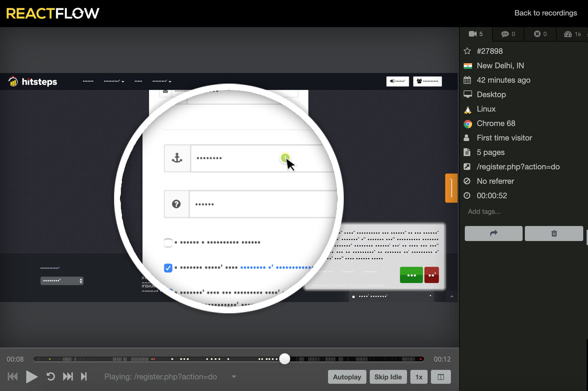This screenshot has height=391, width=588.
Task: Jump to previous recording using skip-back control
Action: 12,377
